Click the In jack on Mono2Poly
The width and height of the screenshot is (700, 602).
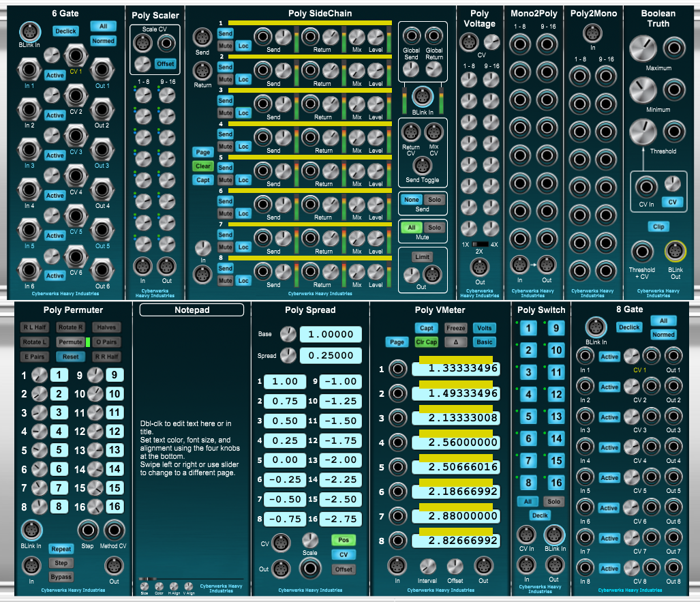coord(519,265)
